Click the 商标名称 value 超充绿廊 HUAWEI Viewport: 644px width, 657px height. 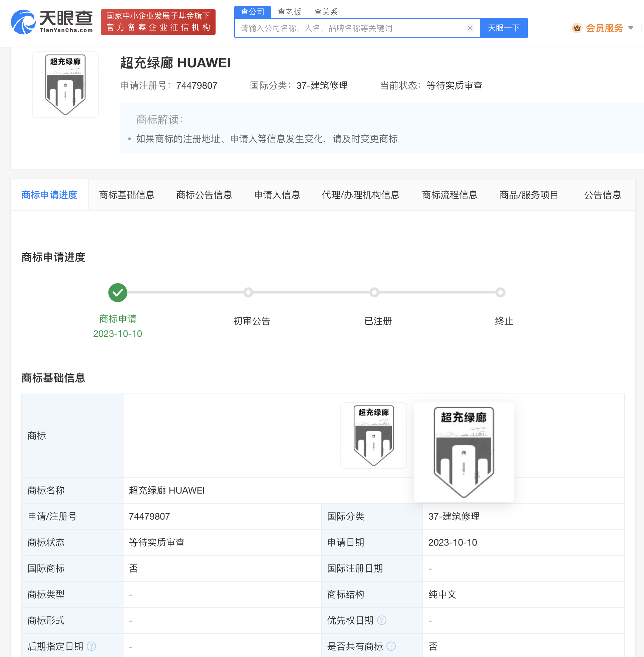167,490
